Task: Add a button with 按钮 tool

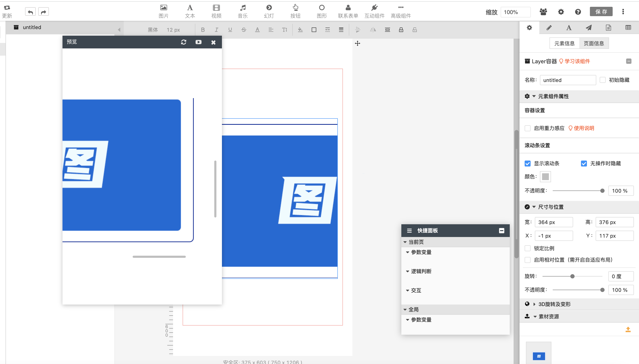Action: 295,11
